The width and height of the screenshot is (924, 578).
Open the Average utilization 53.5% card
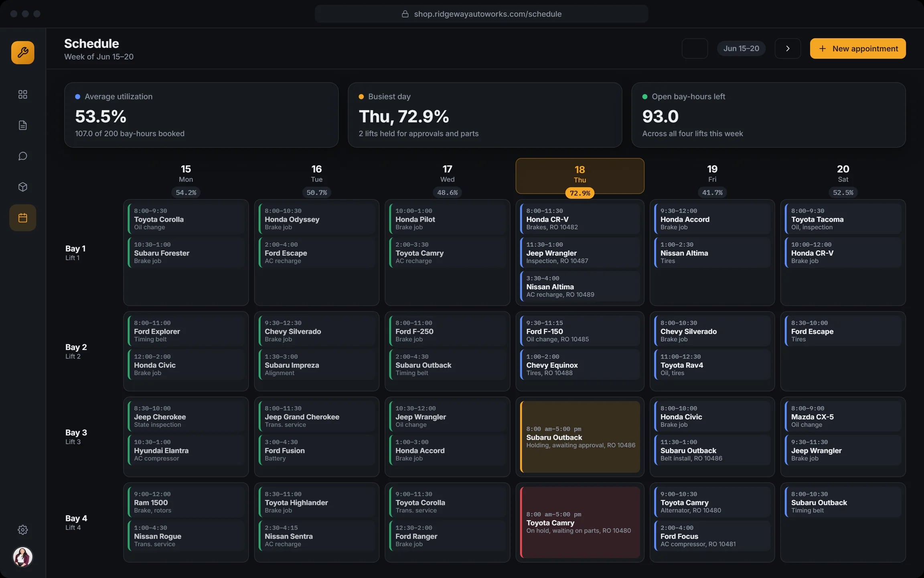201,115
